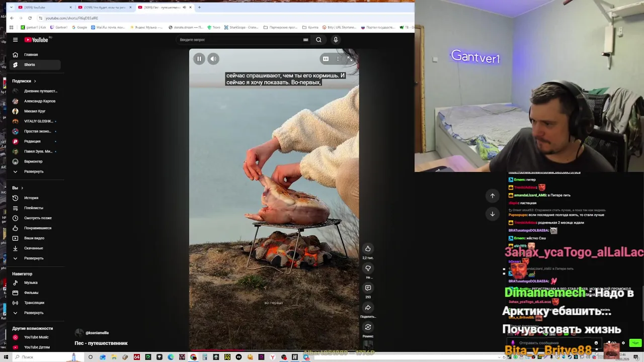The width and height of the screenshot is (644, 362).
Task: Open Фильмы in Навигатор
Action: [x=35, y=293]
